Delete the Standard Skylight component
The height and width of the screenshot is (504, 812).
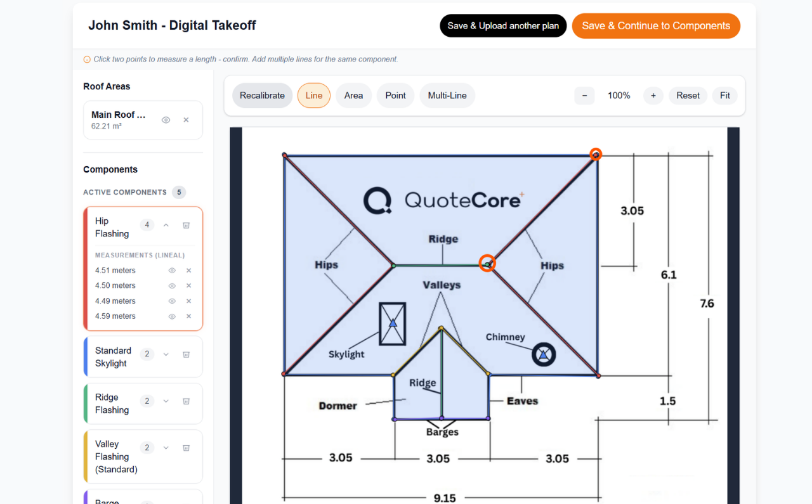[187, 354]
